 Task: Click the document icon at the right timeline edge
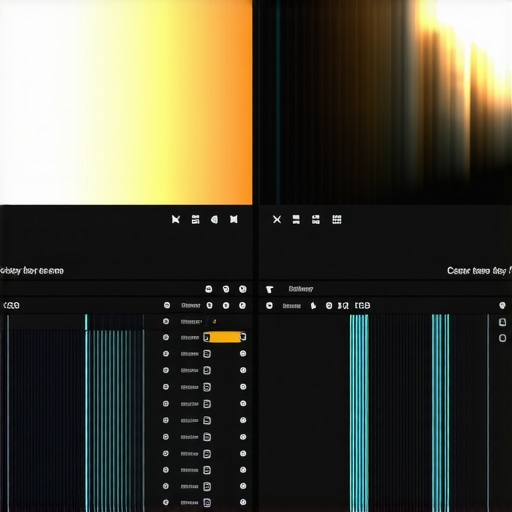coord(502,322)
